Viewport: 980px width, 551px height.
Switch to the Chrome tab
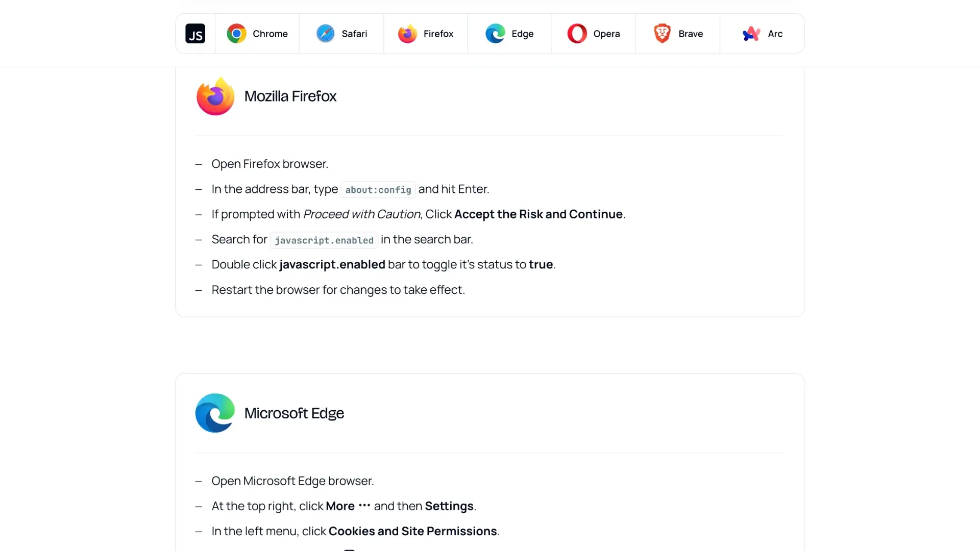pos(270,34)
